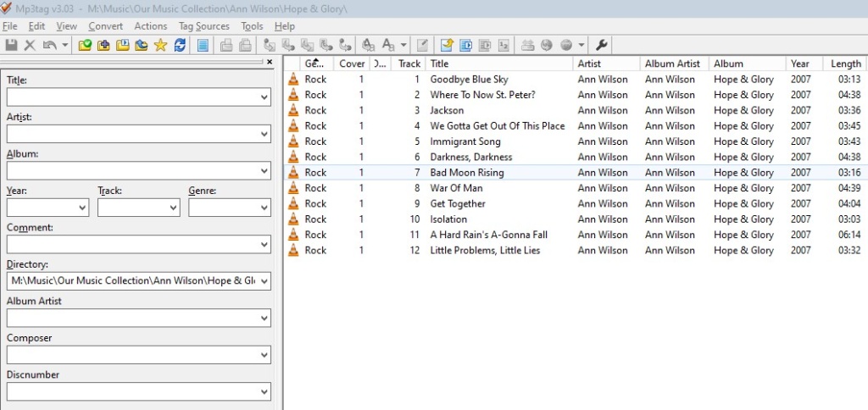Click the VLC cone icon beside Get Together
Screen dimensions: 868x410
292,203
